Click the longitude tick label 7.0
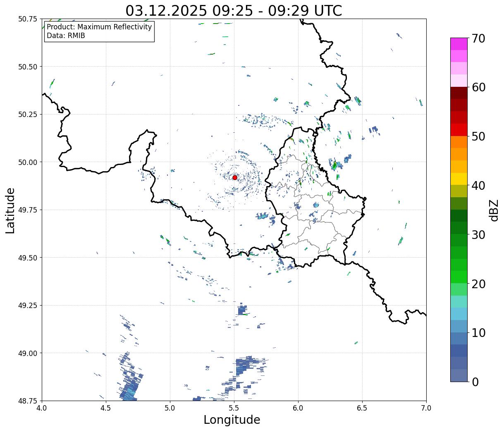Viewport: 504px width, 430px height. [x=426, y=408]
